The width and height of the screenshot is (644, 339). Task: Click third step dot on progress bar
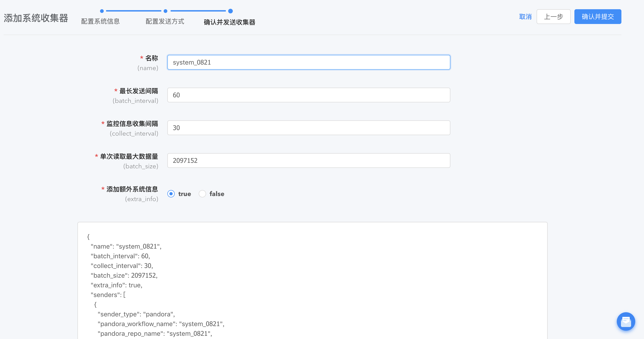[x=230, y=11]
